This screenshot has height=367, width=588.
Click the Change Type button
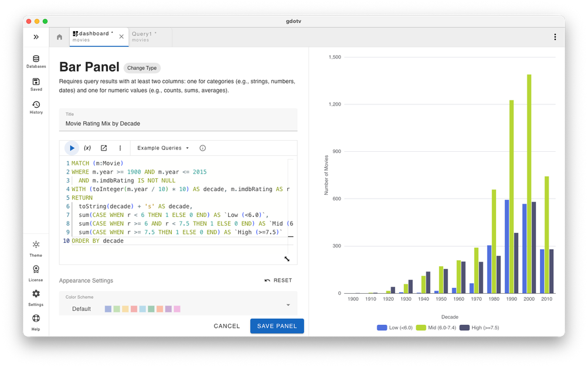(142, 68)
